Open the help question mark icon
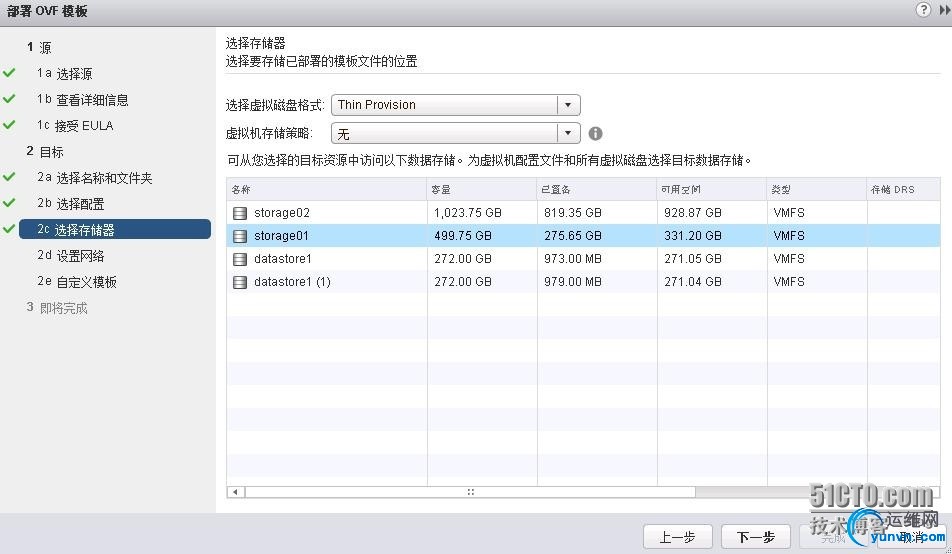 (x=923, y=10)
